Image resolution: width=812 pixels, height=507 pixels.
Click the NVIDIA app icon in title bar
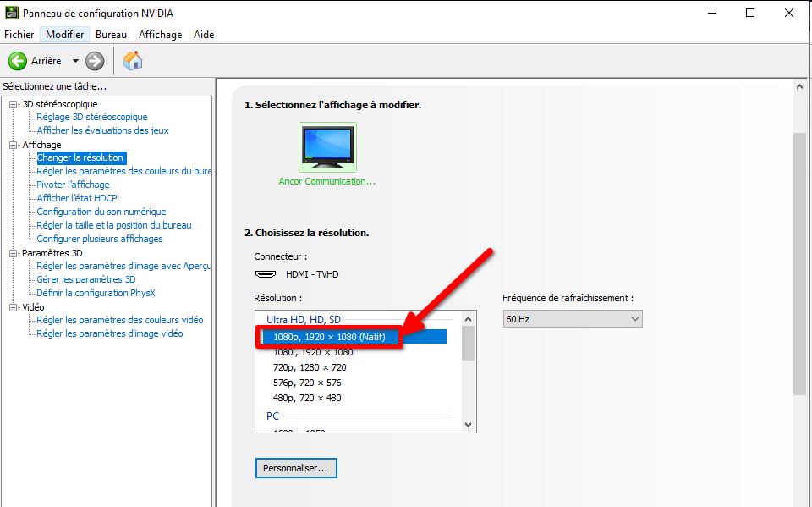(11, 13)
